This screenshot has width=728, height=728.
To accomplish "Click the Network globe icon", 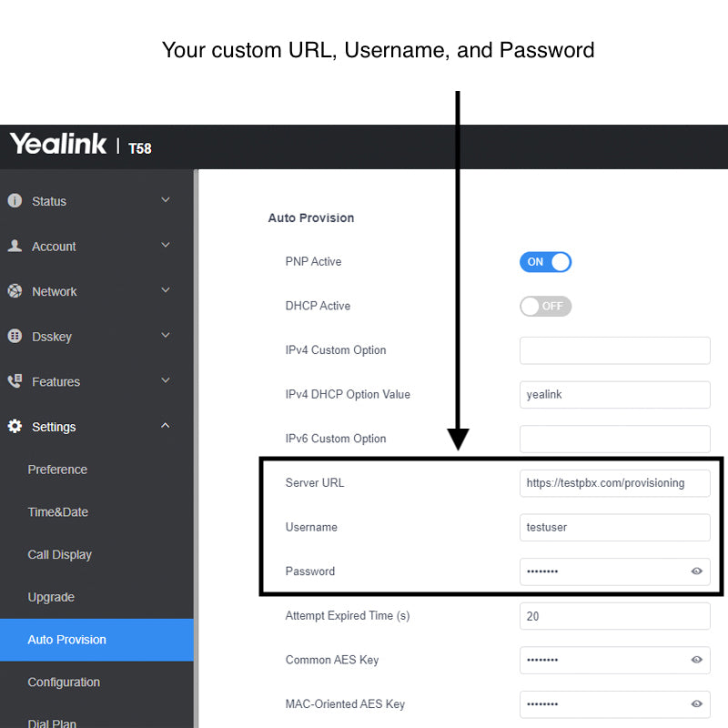I will 15,291.
